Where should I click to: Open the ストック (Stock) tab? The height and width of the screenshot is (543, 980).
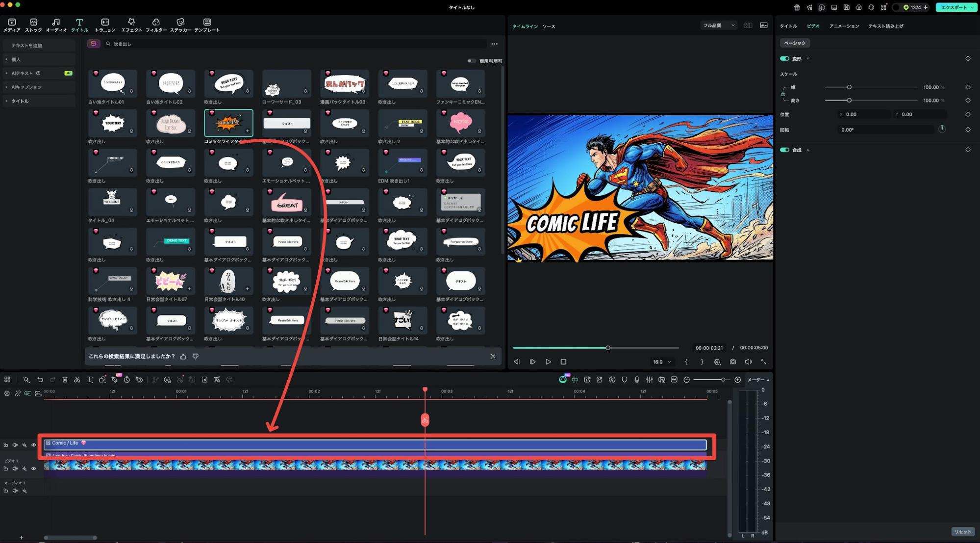coord(33,25)
